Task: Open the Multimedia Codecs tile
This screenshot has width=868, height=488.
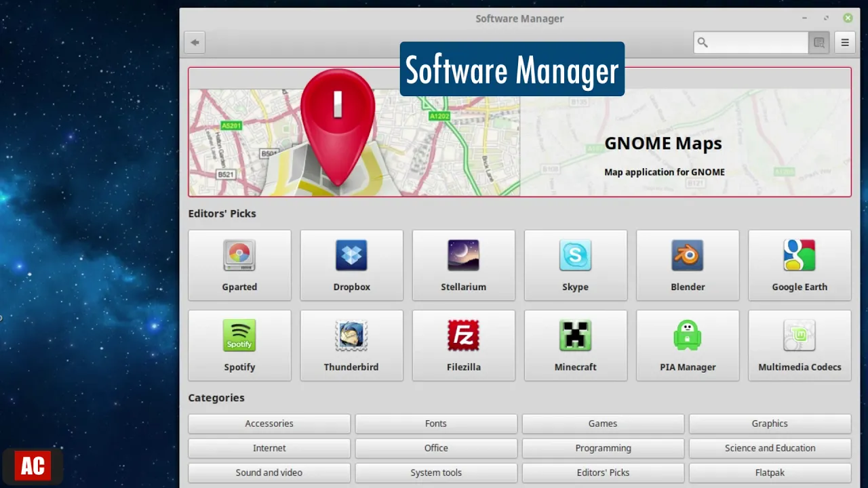Action: (800, 345)
